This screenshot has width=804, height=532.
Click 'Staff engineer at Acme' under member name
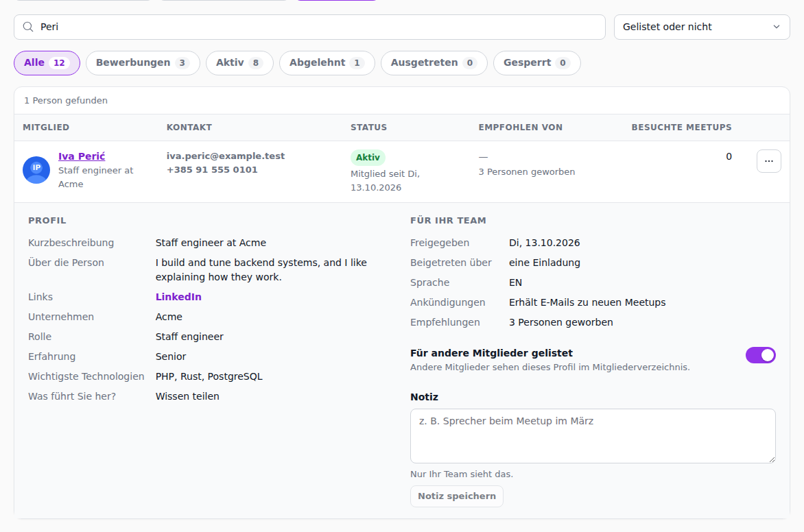tap(96, 177)
